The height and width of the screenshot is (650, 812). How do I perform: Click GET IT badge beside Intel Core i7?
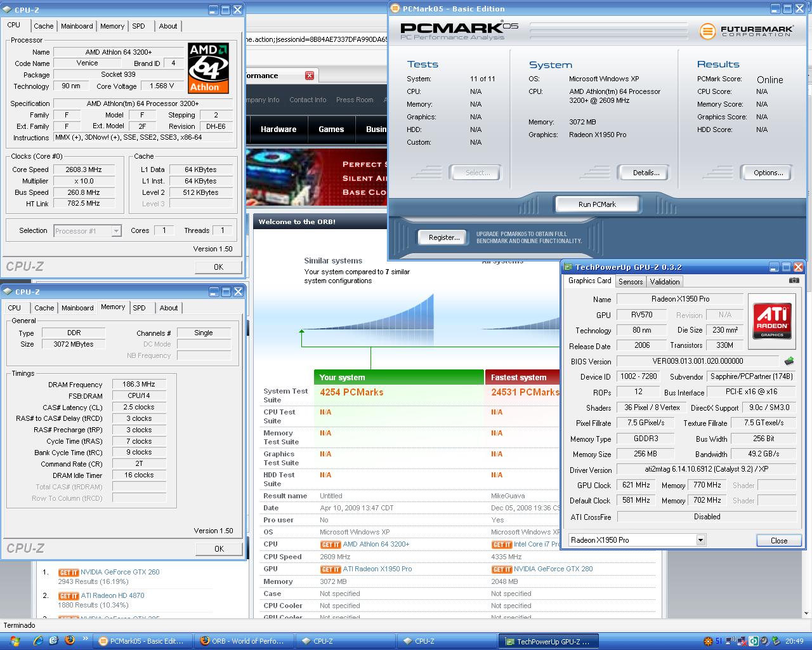(502, 545)
